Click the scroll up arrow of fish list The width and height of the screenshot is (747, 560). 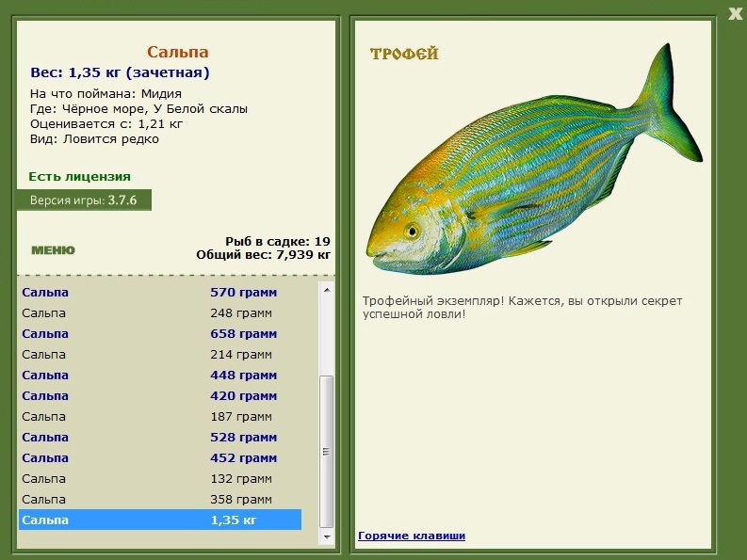pyautogui.click(x=327, y=290)
